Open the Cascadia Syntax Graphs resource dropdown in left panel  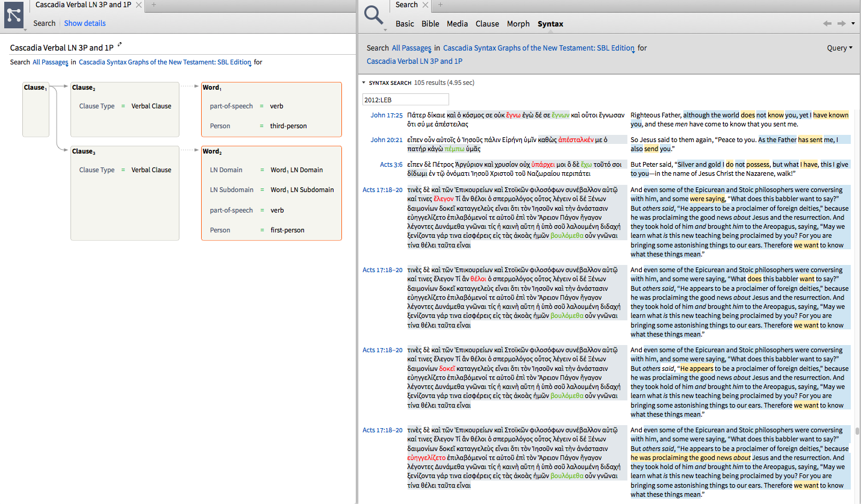pyautogui.click(x=166, y=62)
